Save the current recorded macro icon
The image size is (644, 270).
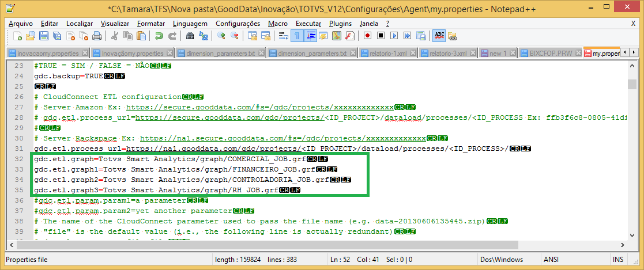(420, 36)
